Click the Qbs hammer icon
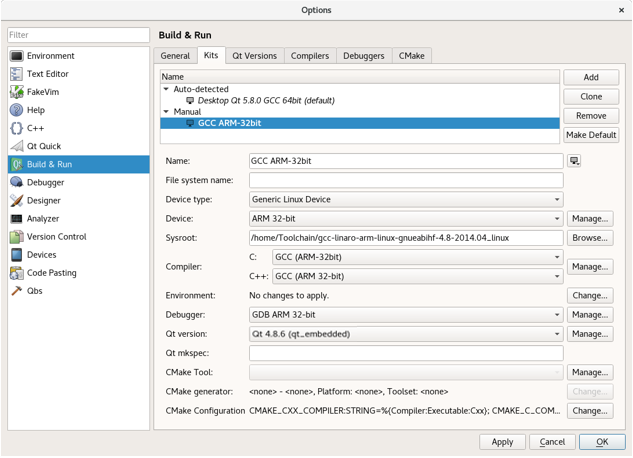This screenshot has width=633, height=458. [17, 291]
